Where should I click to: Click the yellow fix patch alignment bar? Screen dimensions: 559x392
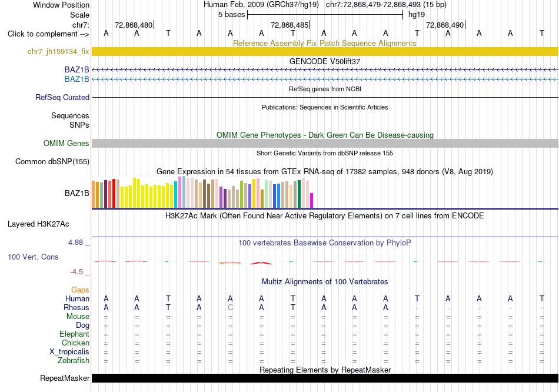325,51
